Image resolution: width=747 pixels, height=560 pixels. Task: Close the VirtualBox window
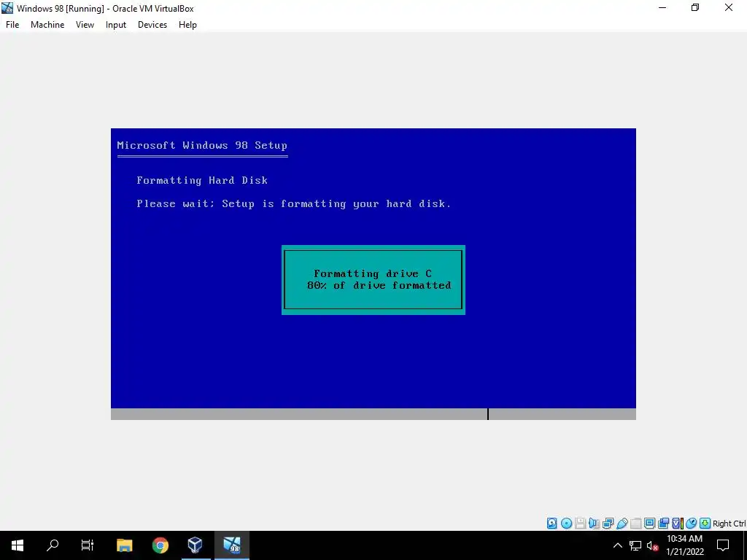coord(729,8)
